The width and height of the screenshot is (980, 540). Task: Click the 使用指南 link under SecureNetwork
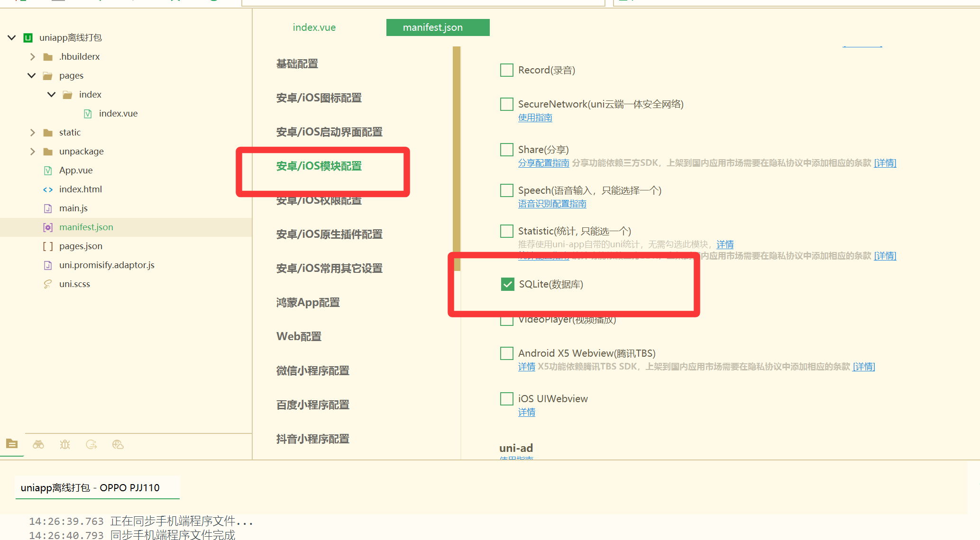[x=535, y=117]
